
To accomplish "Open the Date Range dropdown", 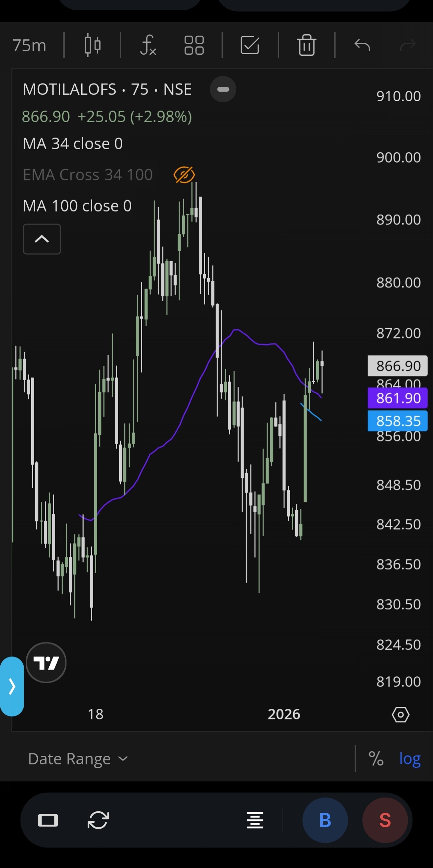I will [78, 759].
